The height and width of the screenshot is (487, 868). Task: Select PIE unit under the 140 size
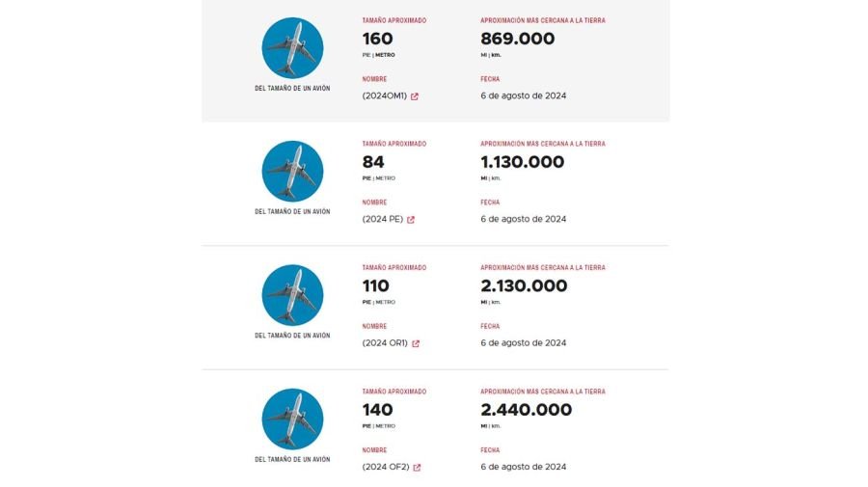[366, 425]
